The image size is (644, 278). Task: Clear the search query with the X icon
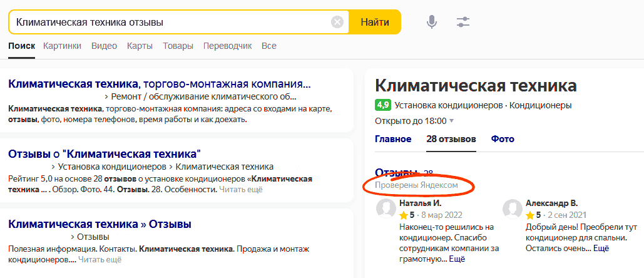coord(337,22)
